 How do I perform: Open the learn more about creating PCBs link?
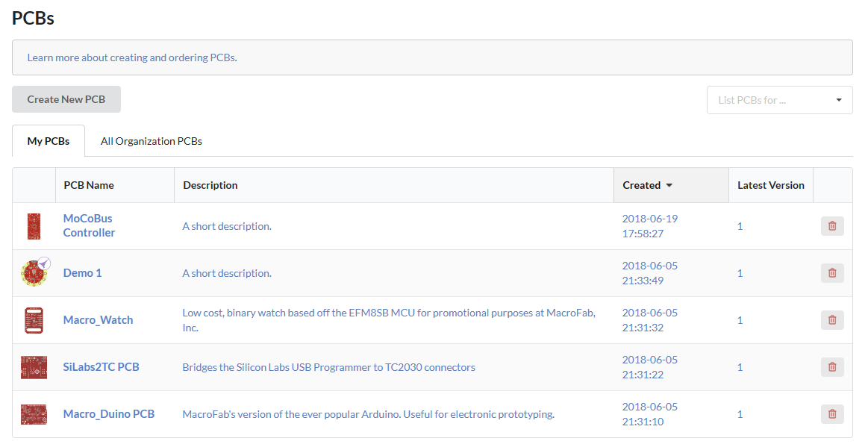pos(132,57)
